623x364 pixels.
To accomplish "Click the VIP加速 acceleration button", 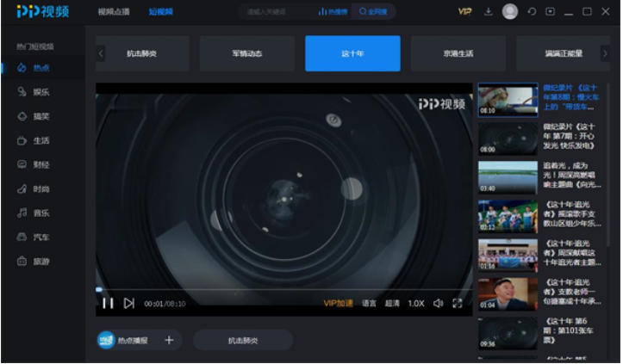I will coord(338,304).
